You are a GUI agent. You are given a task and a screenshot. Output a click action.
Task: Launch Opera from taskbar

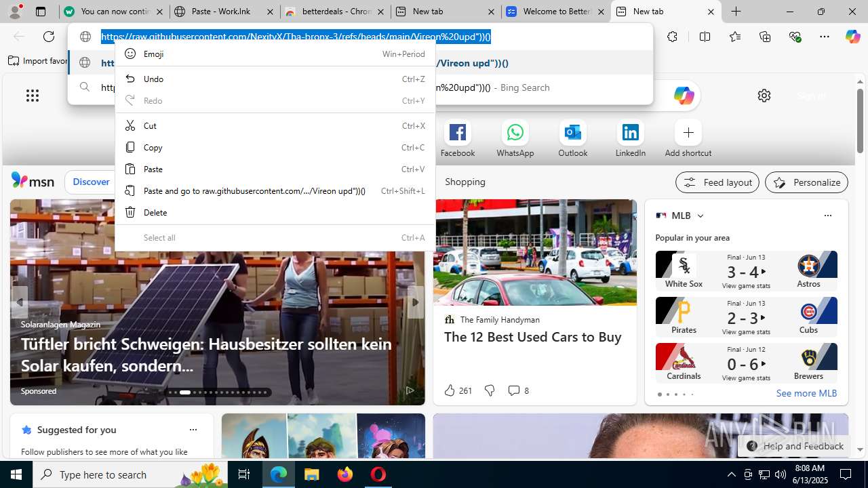point(378,474)
